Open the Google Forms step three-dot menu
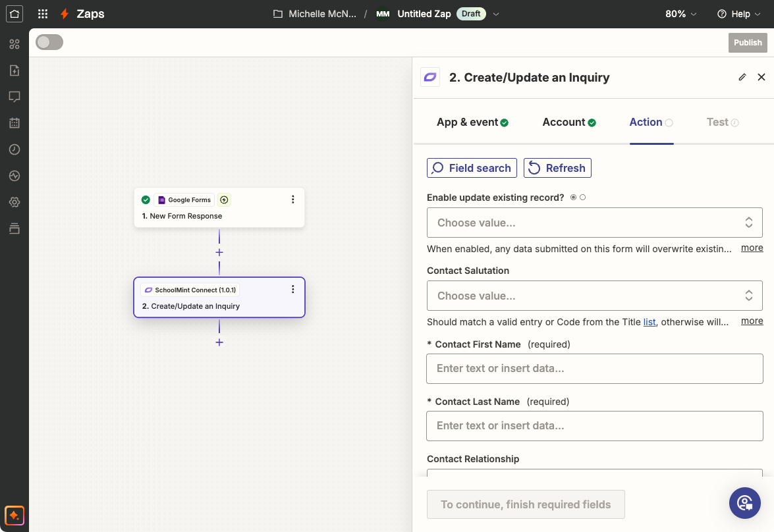Viewport: 774px width, 532px height. pos(292,199)
